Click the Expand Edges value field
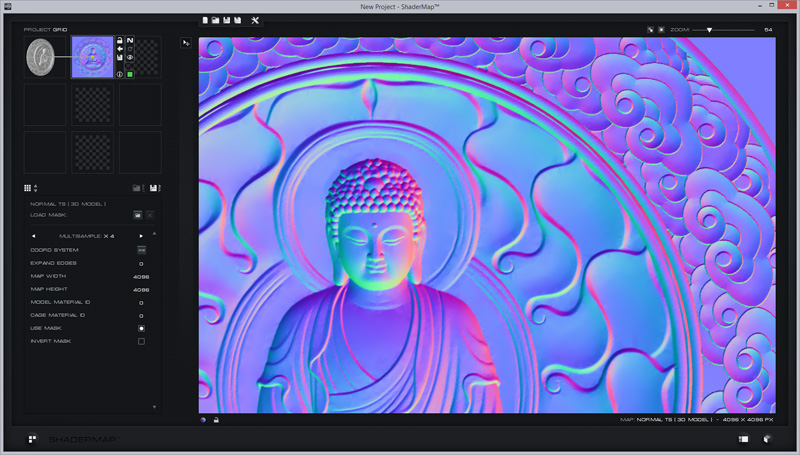800x455 pixels. point(141,264)
